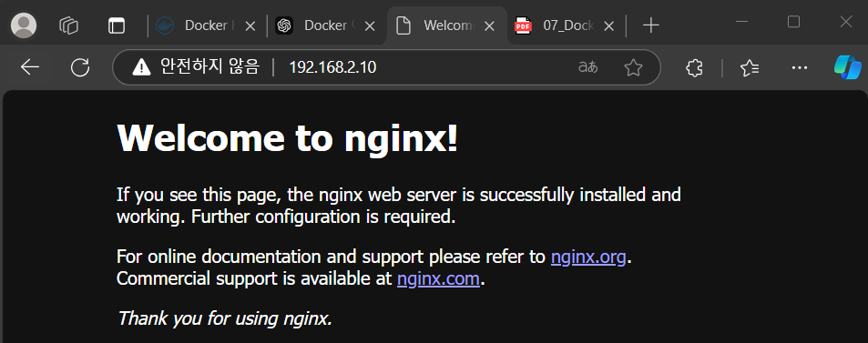The image size is (868, 343).
Task: Open the translate page icon
Action: [x=587, y=67]
